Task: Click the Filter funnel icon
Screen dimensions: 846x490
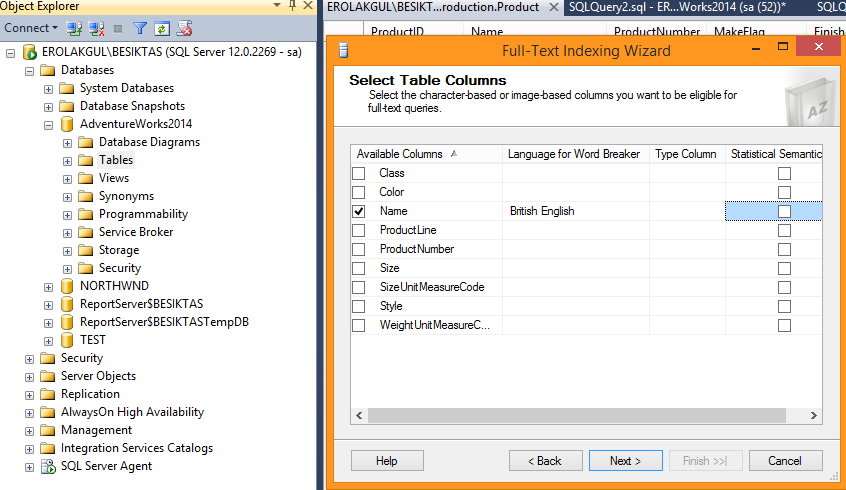Action: [140, 28]
